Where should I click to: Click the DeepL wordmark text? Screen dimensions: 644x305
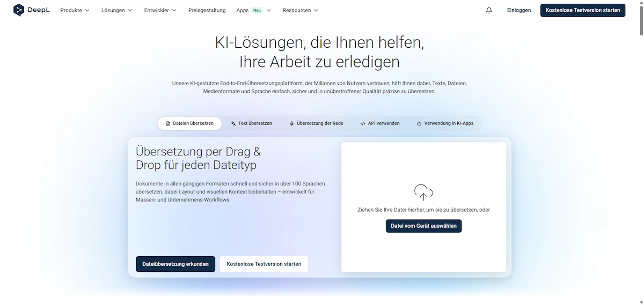pos(39,10)
